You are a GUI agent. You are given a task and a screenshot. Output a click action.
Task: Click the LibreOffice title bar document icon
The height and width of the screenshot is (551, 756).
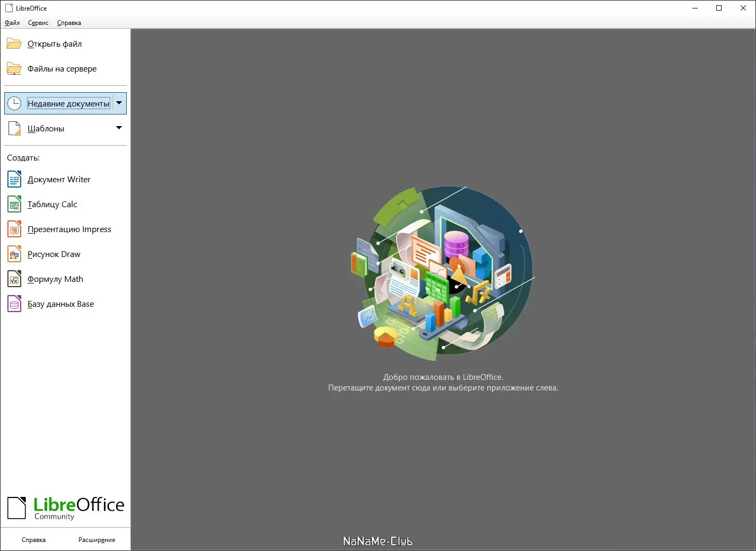coord(8,8)
